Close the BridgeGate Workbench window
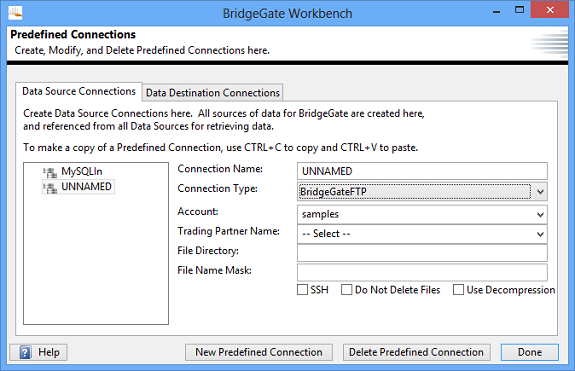Viewport: 575px width, 371px height. (550, 10)
